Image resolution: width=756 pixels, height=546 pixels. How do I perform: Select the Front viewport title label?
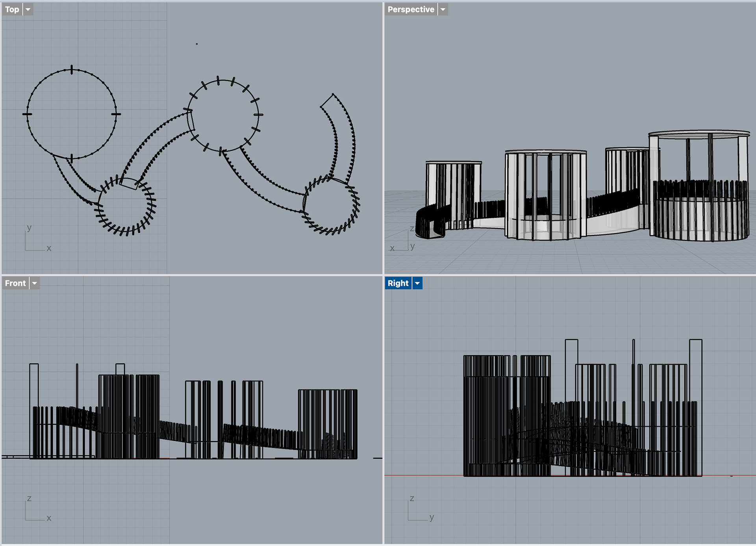pos(15,283)
